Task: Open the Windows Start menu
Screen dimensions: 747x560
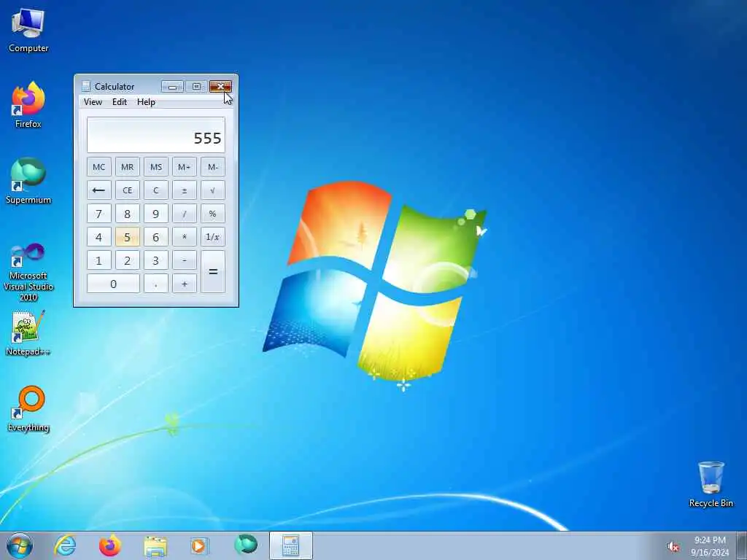Action: tap(20, 545)
